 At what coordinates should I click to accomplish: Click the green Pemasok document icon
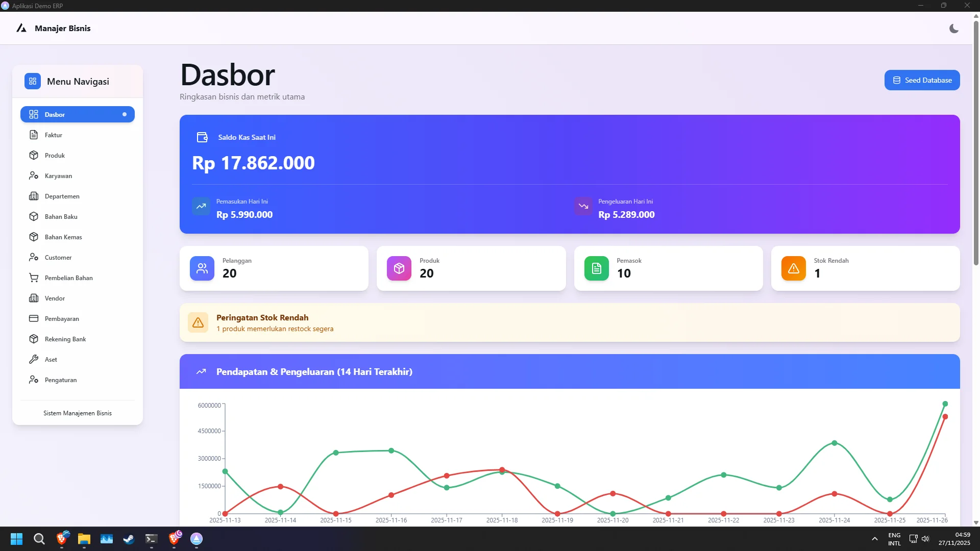(x=596, y=268)
